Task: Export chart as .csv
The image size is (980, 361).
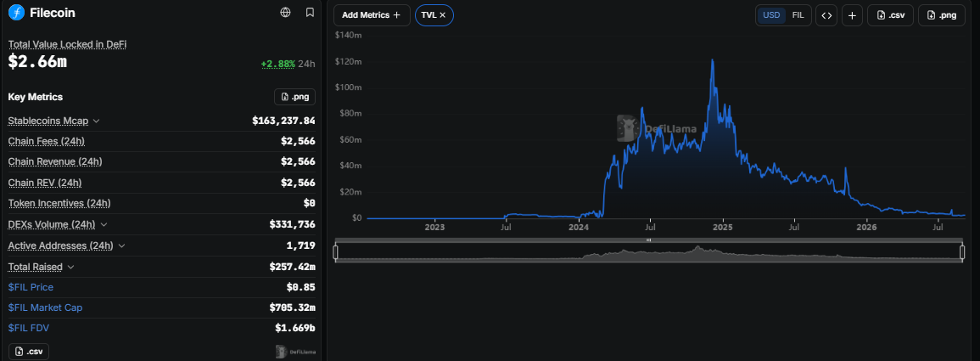Action: pyautogui.click(x=891, y=15)
